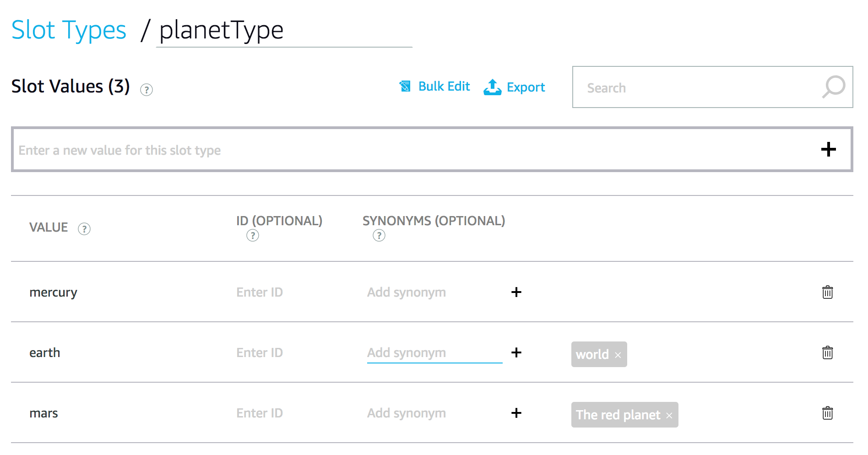
Task: Click the Export button
Action: [515, 87]
